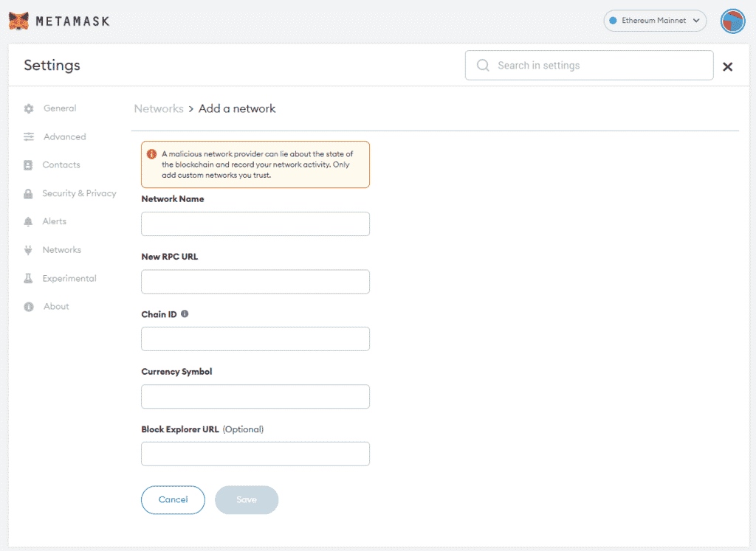
Task: Click the Save button
Action: (x=247, y=499)
